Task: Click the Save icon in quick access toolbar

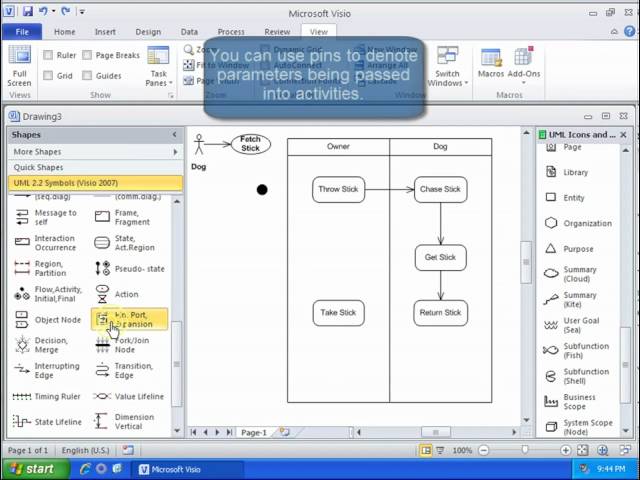Action: pos(27,11)
